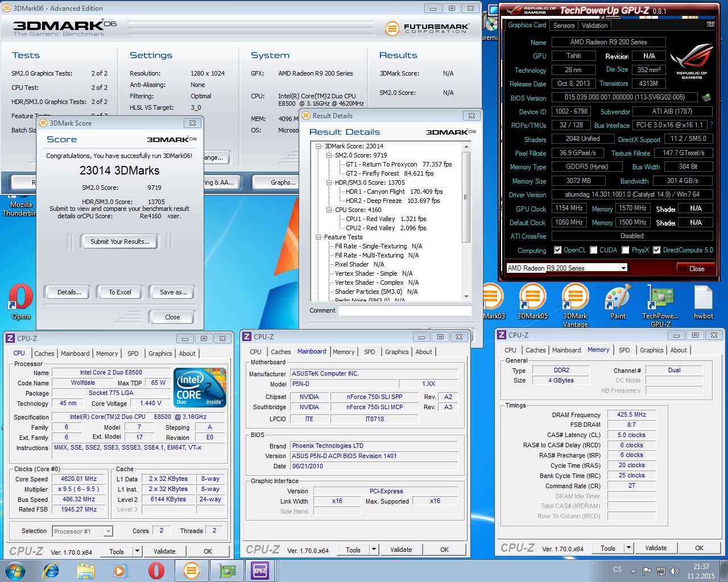The image size is (728, 582).
Task: Switch to CPU-Z via purple taskbar icon
Action: coord(260,570)
